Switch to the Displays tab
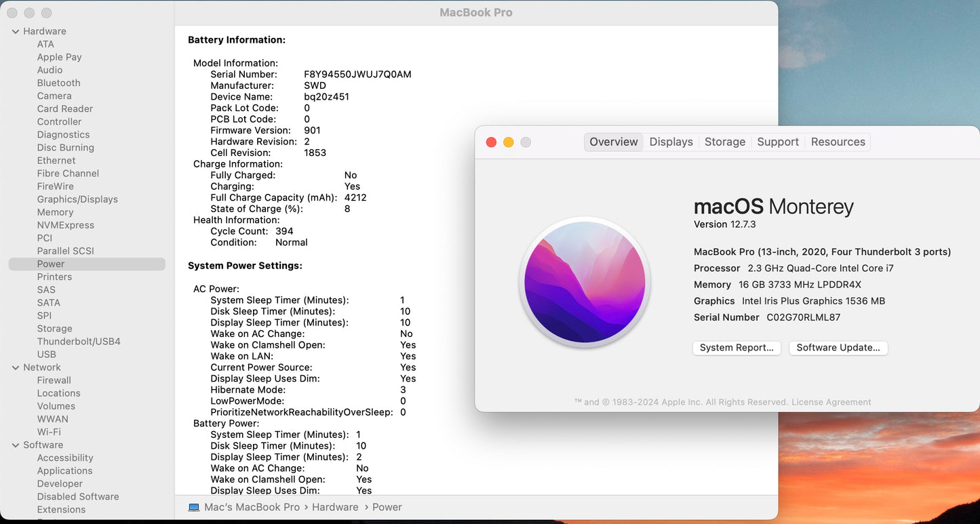Image resolution: width=980 pixels, height=524 pixels. 671,142
